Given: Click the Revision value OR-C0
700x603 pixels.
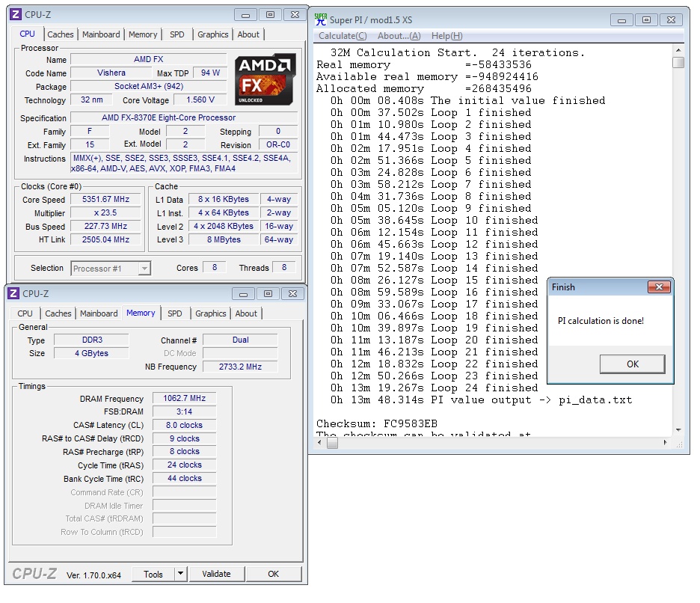Looking at the screenshot, I should (x=278, y=144).
